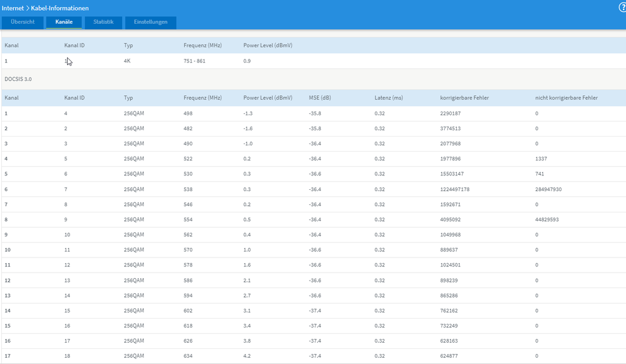
Task: Click the 44829593 uncorrectable error value
Action: pyautogui.click(x=546, y=219)
